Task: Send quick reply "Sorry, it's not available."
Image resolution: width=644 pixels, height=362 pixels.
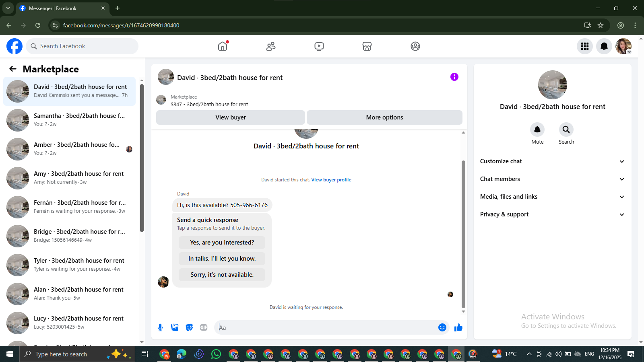Action: (x=222, y=275)
